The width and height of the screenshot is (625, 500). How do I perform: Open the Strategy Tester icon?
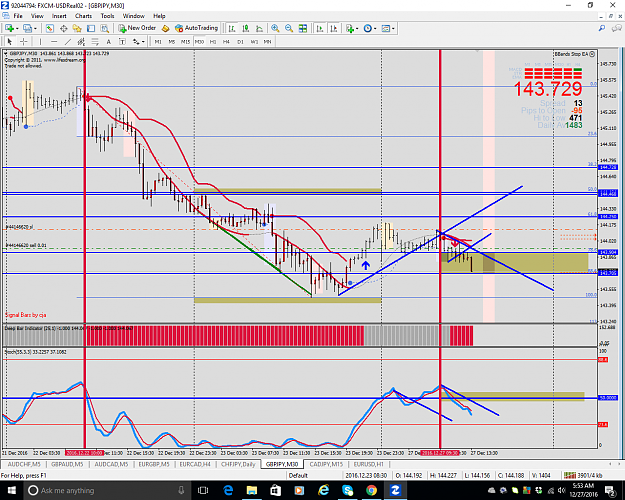104,28
